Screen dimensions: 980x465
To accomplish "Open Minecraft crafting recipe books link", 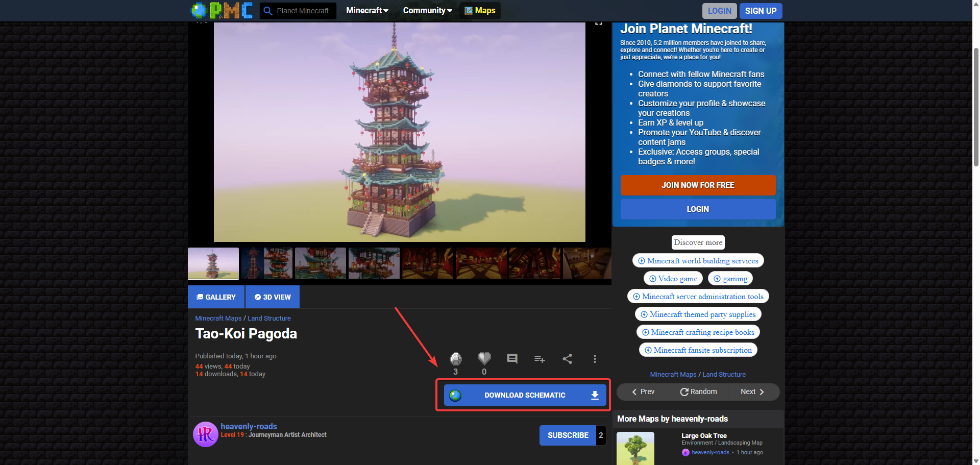I will 698,332.
